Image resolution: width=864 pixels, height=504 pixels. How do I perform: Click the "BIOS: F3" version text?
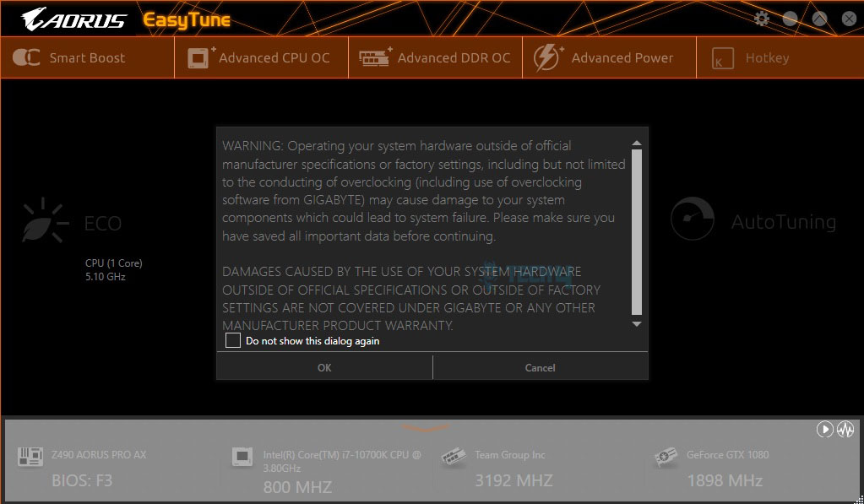tap(82, 480)
